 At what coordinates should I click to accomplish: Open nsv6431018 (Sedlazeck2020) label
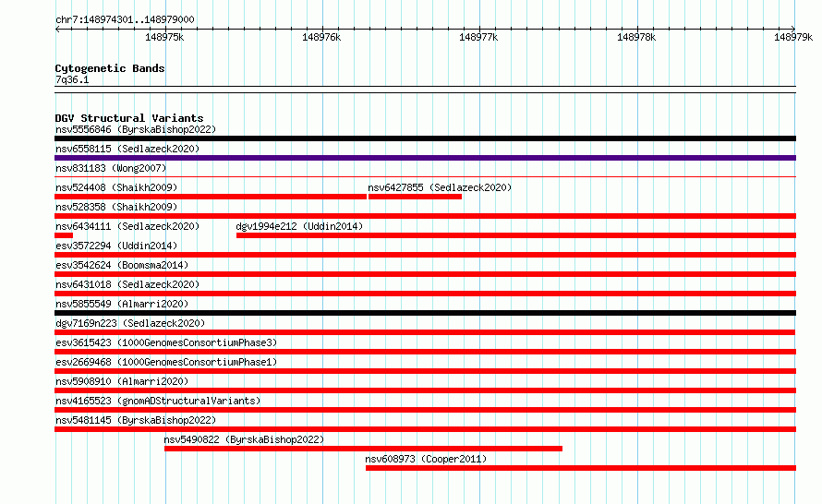click(127, 284)
